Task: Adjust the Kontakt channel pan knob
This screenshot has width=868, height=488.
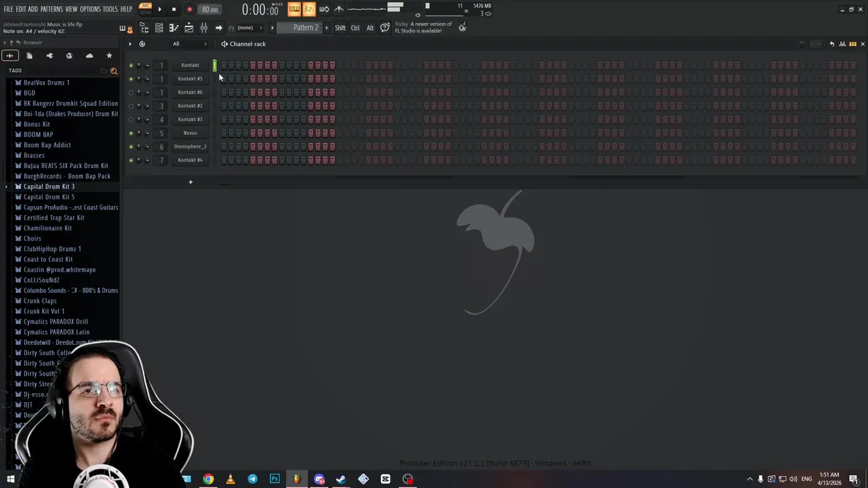Action: coord(139,66)
